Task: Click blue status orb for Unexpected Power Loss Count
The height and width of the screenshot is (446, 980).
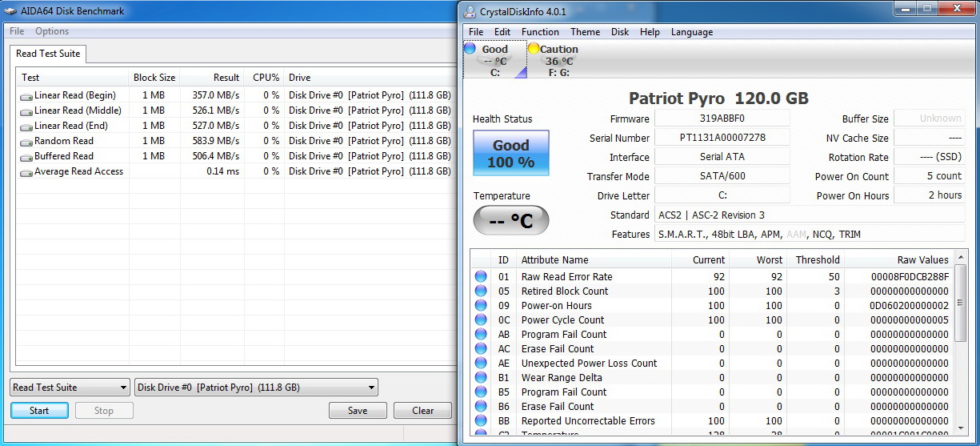Action: [x=481, y=364]
